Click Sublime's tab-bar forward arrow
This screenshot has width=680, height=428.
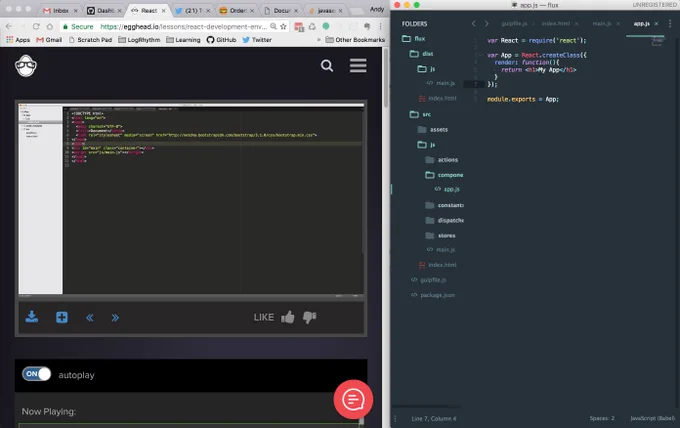(487, 23)
